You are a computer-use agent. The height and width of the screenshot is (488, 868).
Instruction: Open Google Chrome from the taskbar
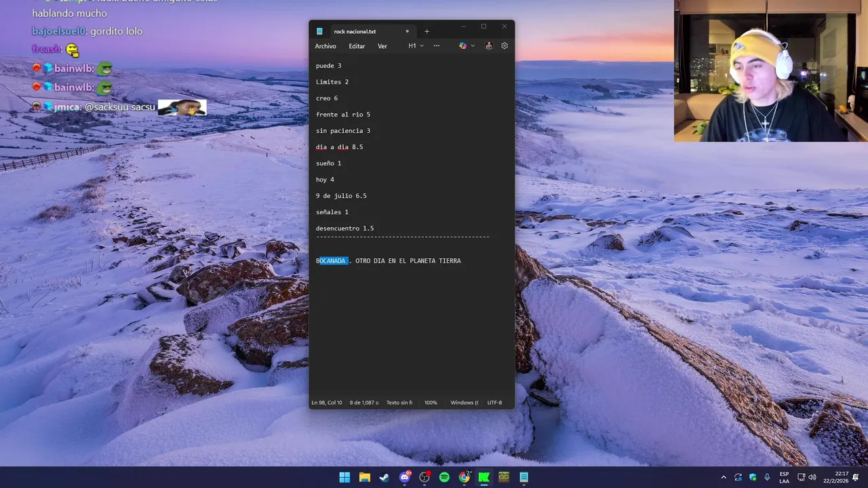(x=465, y=477)
